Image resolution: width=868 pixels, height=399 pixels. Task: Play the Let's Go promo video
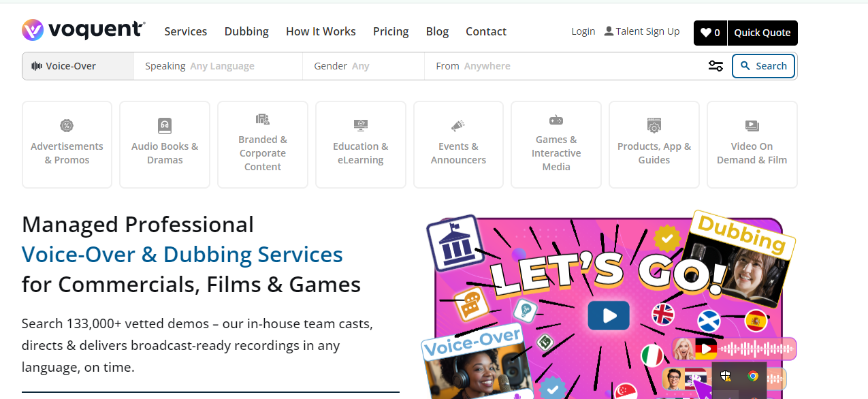609,315
